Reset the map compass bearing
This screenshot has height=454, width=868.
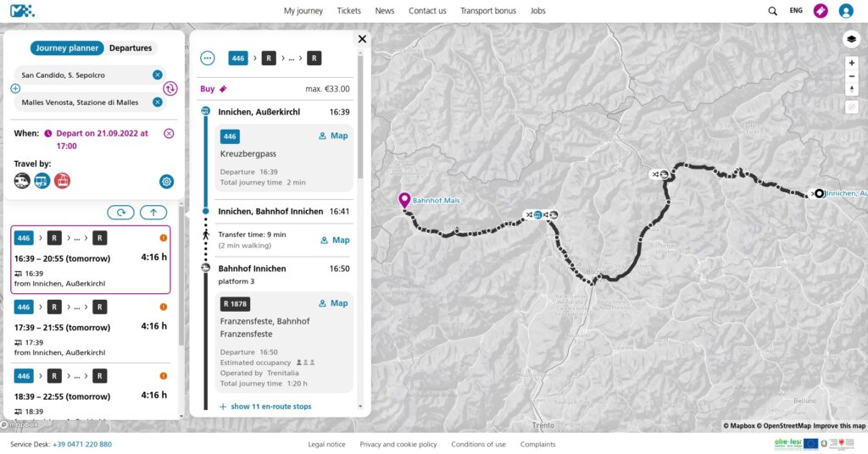[852, 90]
